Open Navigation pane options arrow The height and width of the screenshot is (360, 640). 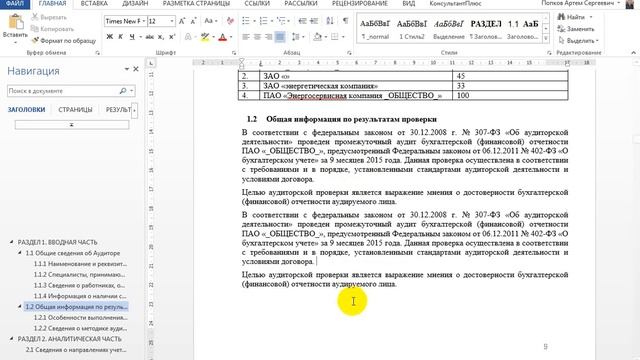click(x=127, y=69)
